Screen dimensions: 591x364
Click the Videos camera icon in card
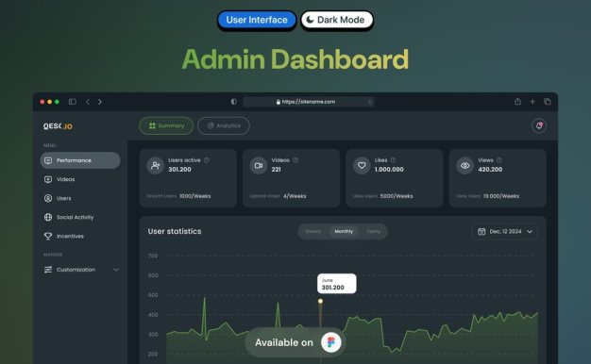(x=259, y=166)
